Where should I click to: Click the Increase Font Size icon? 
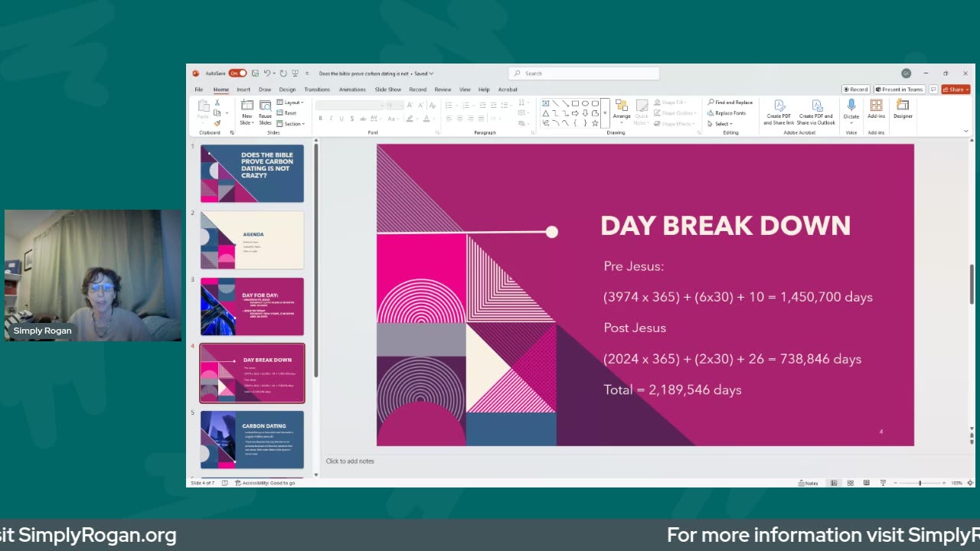[410, 105]
